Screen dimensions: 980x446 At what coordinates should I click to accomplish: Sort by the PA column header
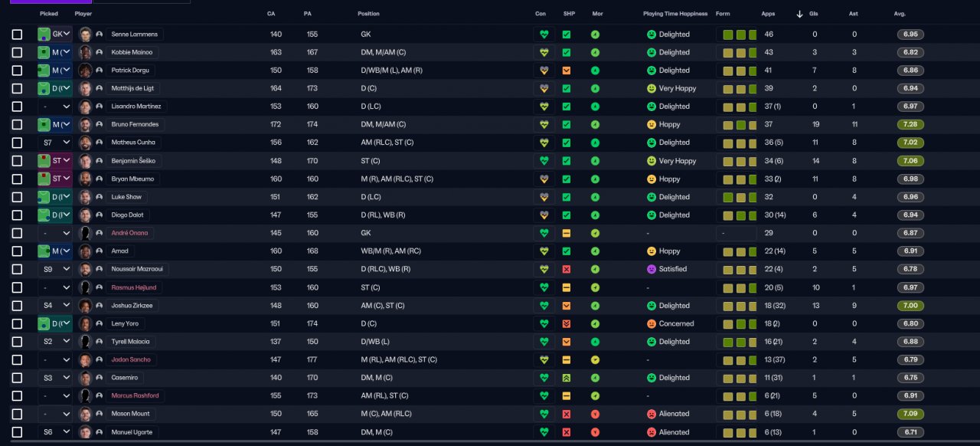tap(307, 14)
